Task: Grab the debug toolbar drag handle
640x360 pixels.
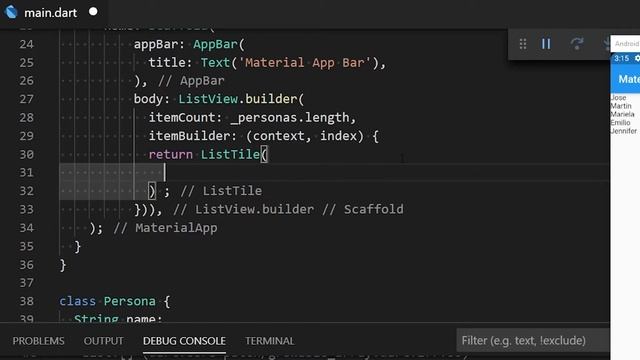Action: 523,44
